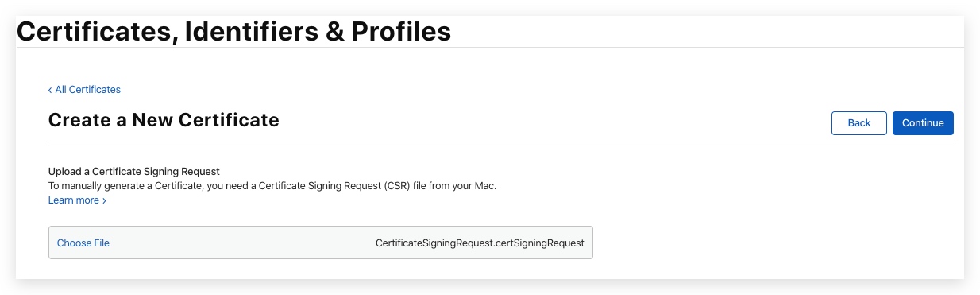Screen dimensions: 980x295
Task: Click Choose File to upload CSR
Action: coord(83,243)
